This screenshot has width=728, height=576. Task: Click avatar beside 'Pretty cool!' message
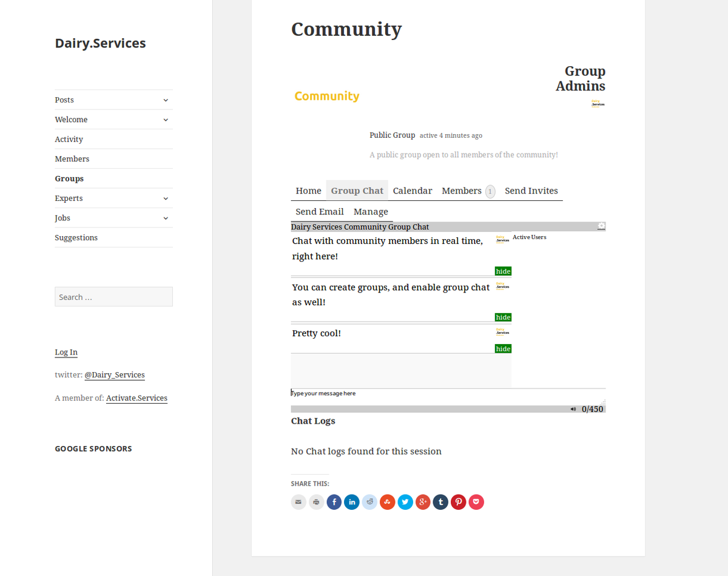502,331
